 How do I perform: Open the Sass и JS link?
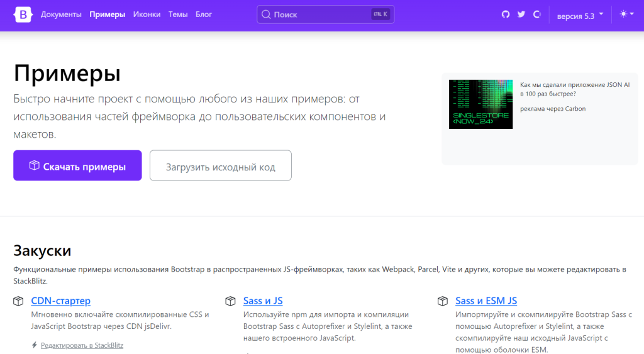(263, 301)
